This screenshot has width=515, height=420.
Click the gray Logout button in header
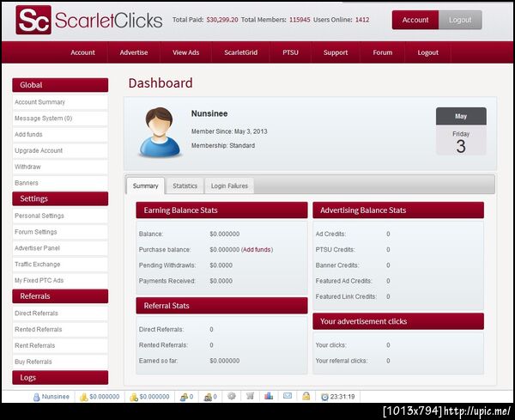(460, 20)
